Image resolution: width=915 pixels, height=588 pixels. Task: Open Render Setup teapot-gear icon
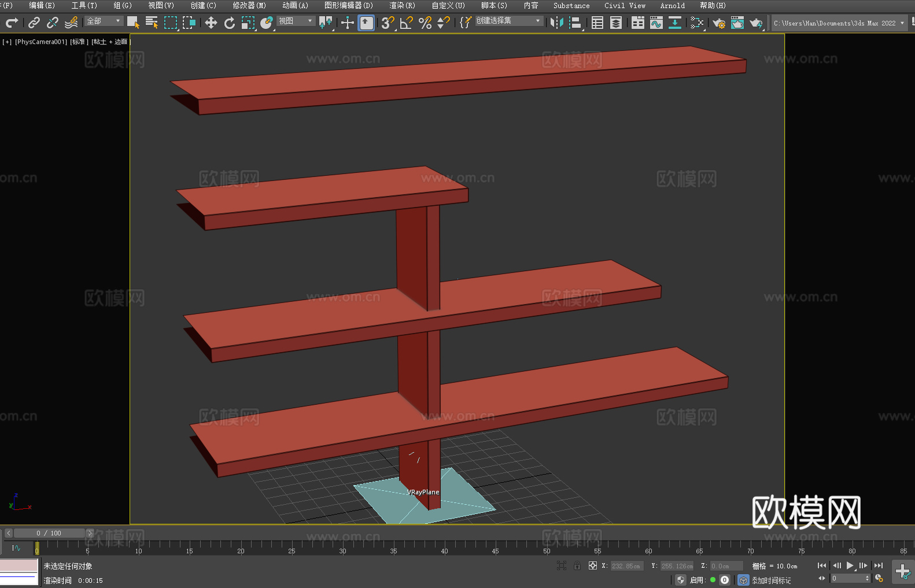[719, 23]
